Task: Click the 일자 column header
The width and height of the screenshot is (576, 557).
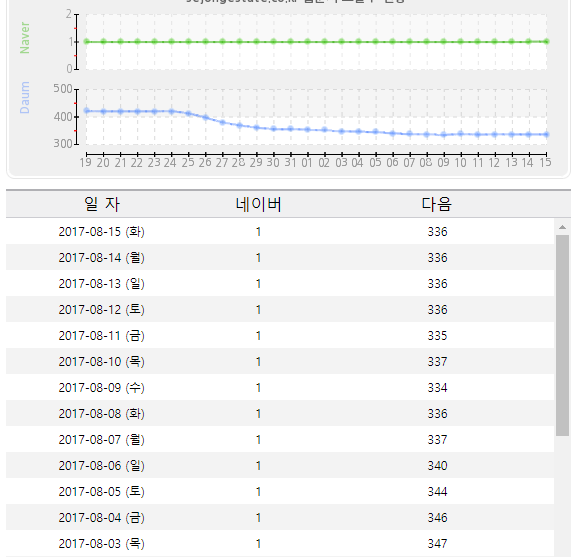Action: [102, 204]
